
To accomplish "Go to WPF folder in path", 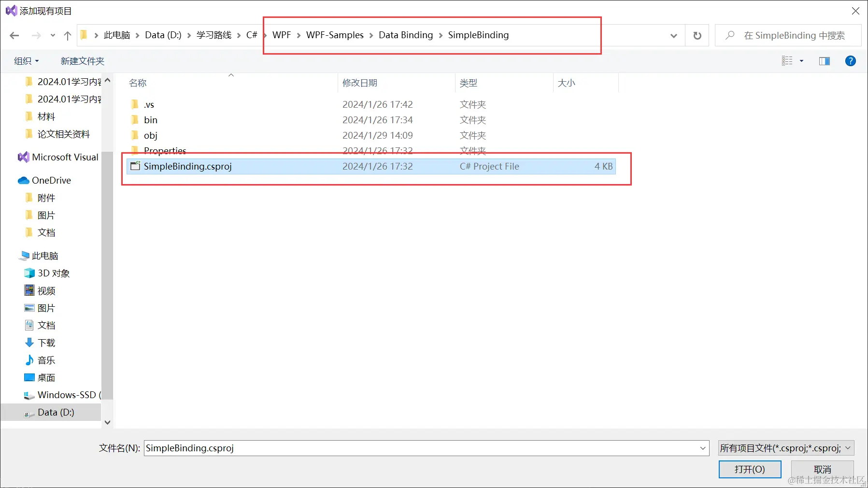I will click(x=282, y=35).
